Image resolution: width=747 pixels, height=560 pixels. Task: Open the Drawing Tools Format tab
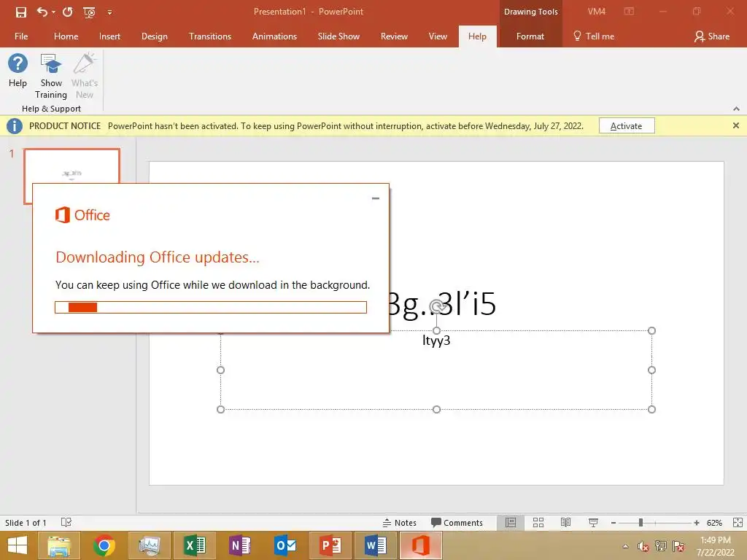530,36
